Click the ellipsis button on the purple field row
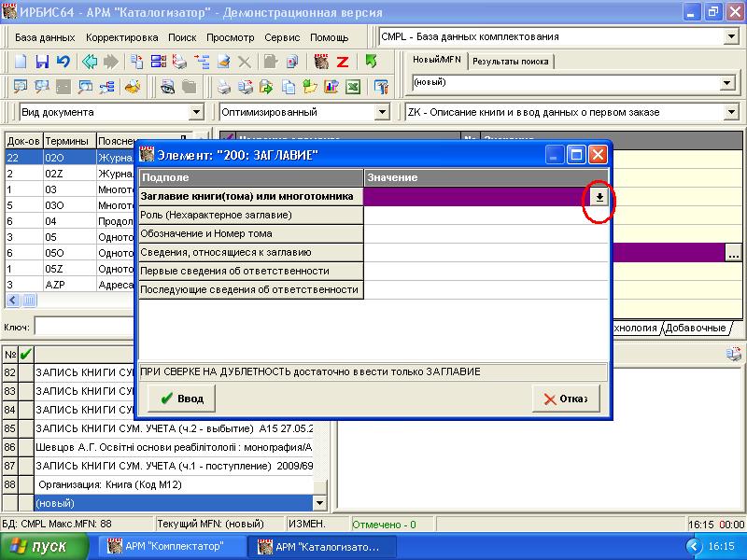747x560 pixels. tap(733, 252)
